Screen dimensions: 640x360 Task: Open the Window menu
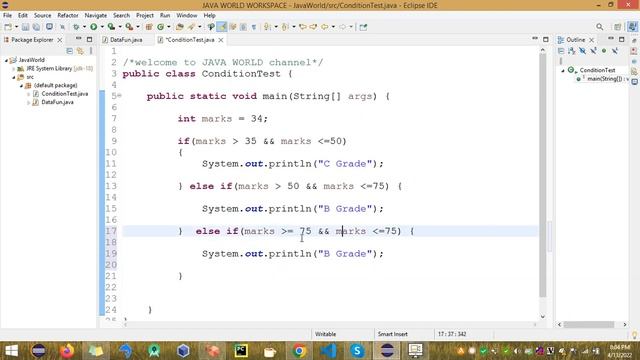pyautogui.click(x=187, y=15)
